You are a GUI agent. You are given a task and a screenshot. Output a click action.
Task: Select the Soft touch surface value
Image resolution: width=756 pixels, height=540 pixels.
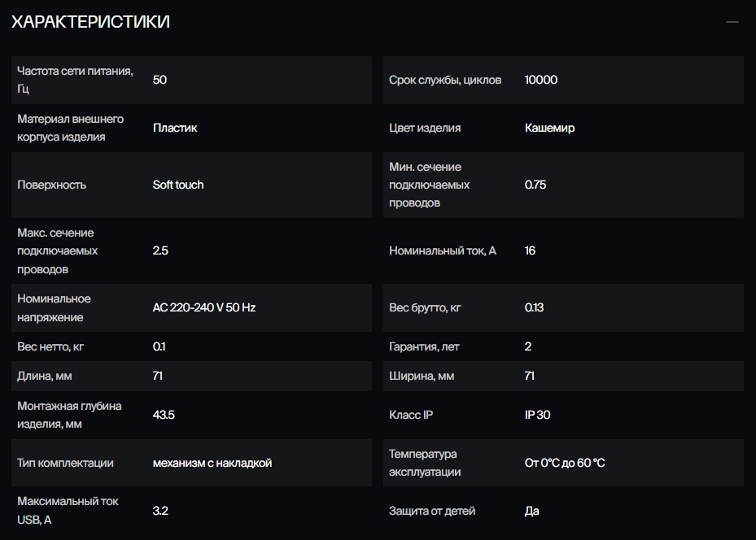click(x=178, y=185)
